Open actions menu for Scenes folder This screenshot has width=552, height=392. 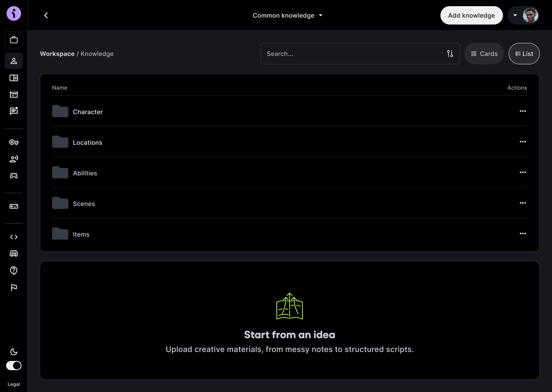point(522,203)
